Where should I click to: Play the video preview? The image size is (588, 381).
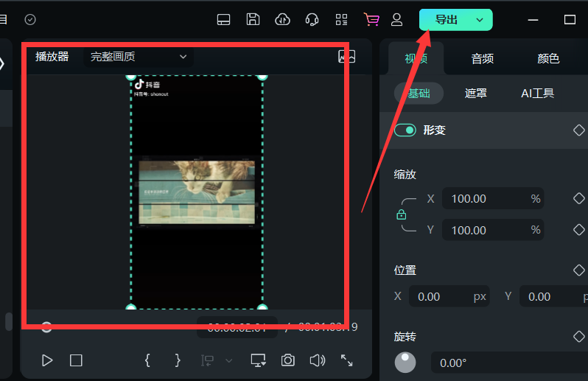[x=47, y=360]
